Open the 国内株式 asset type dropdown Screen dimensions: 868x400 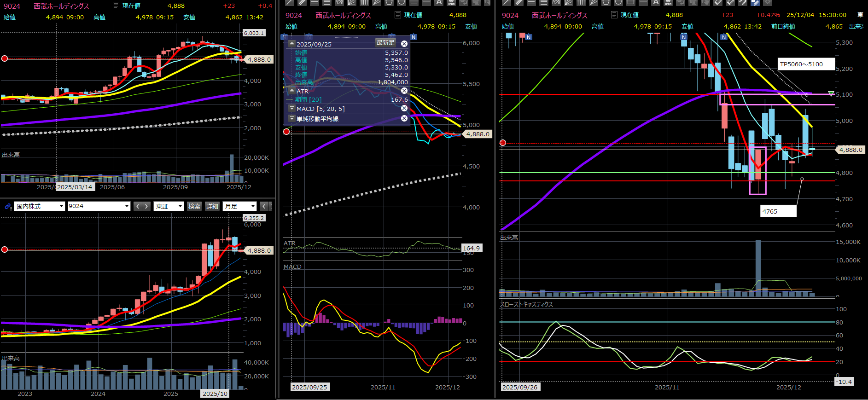[x=40, y=206]
